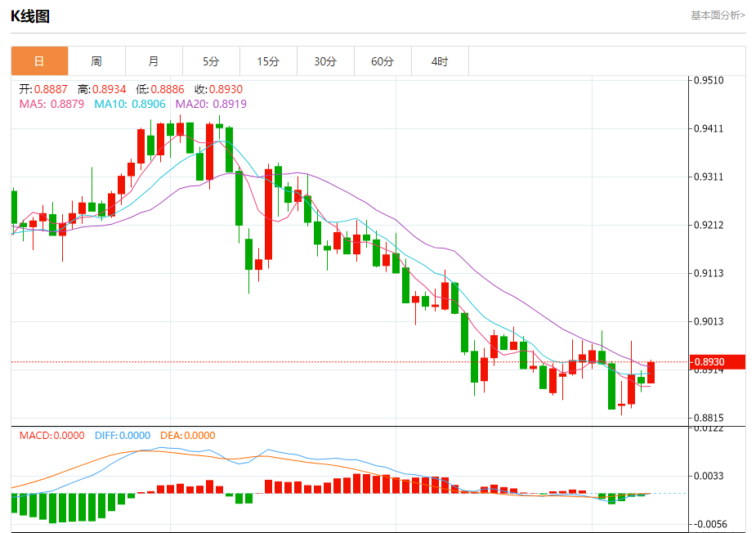Click the red 0.8930 current price tag
756x533 pixels.
pos(718,362)
